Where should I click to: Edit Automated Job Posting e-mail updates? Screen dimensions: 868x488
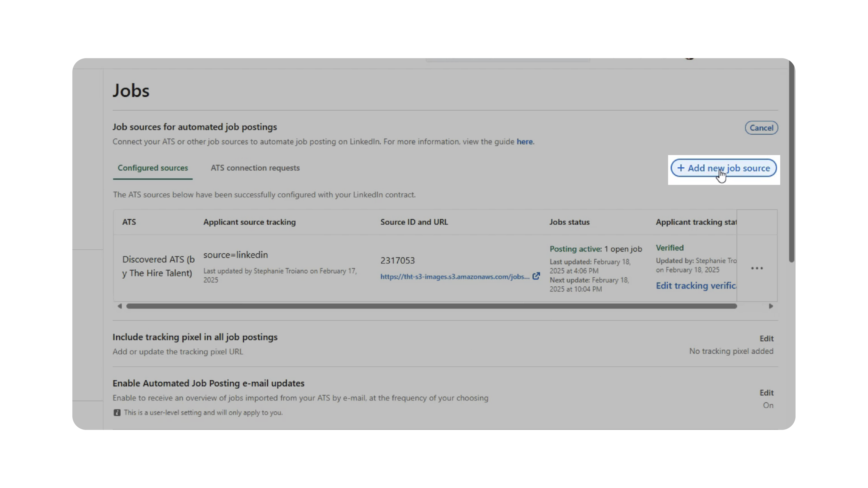(766, 393)
